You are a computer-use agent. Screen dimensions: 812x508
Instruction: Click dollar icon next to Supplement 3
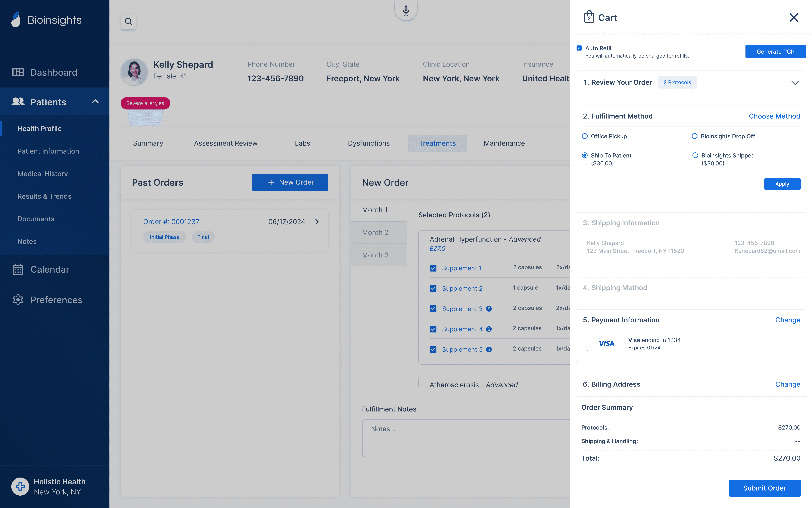(489, 309)
